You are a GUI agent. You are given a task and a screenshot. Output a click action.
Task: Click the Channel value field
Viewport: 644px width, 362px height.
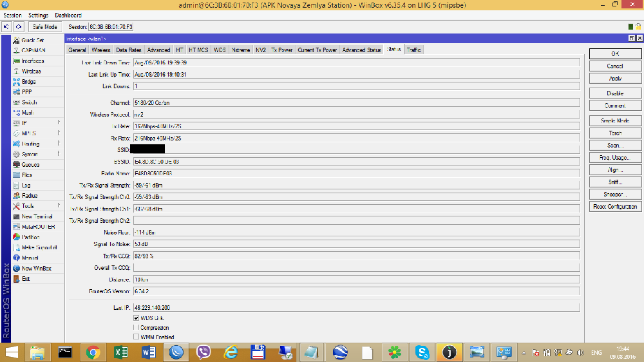[357, 102]
